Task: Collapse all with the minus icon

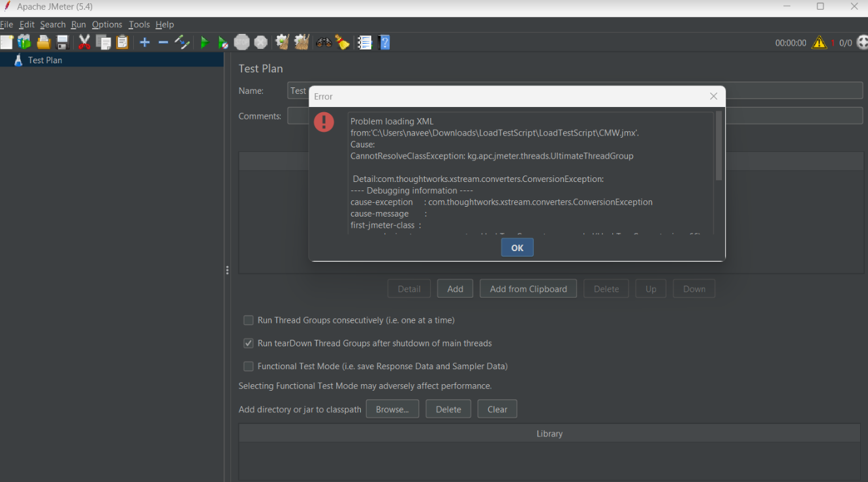Action: coord(163,42)
